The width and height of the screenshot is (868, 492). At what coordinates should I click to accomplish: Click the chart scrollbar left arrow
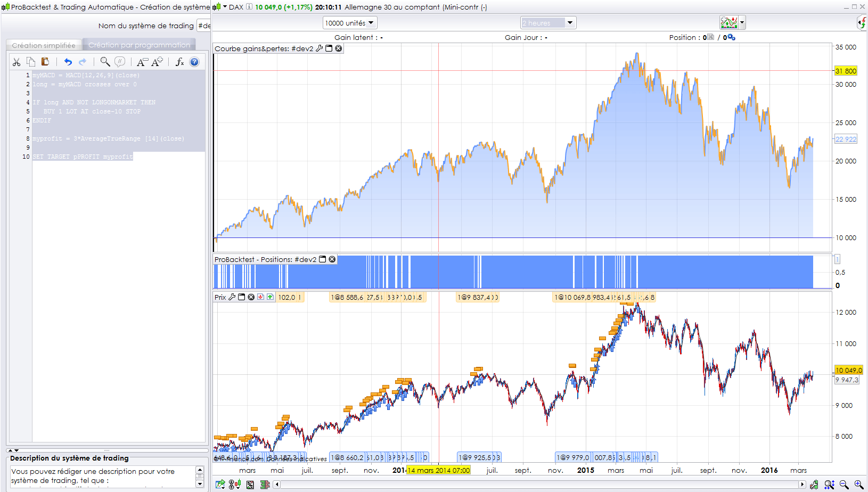pos(277,485)
